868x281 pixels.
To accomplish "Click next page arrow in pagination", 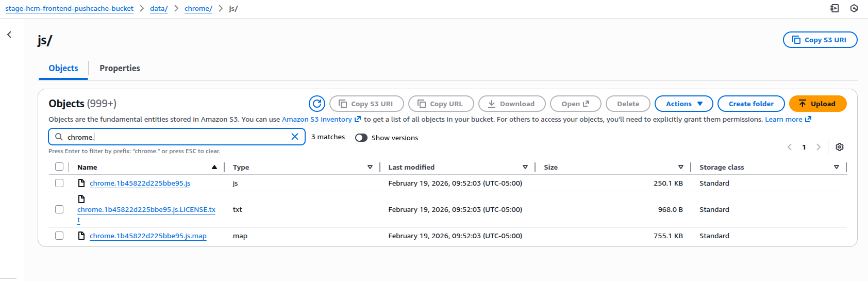I will click(x=819, y=147).
